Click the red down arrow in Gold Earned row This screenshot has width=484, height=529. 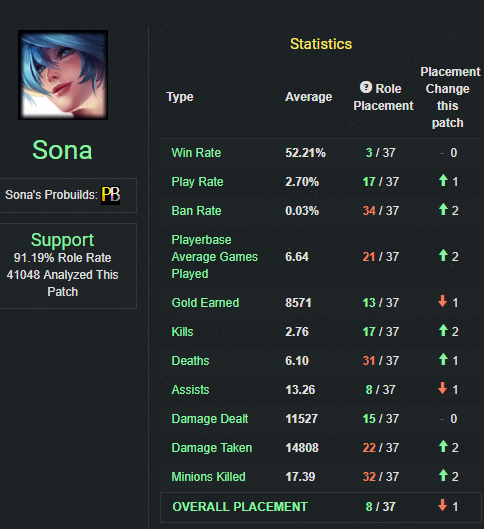click(x=443, y=301)
